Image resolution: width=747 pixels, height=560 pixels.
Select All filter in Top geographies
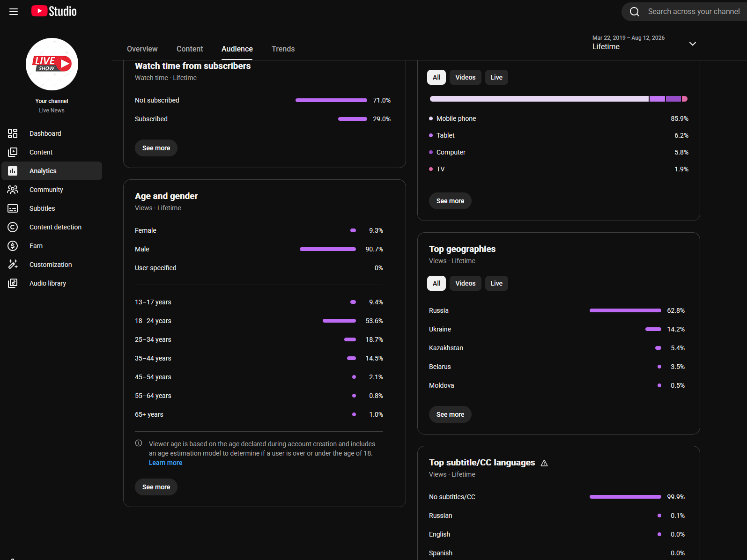coord(436,283)
